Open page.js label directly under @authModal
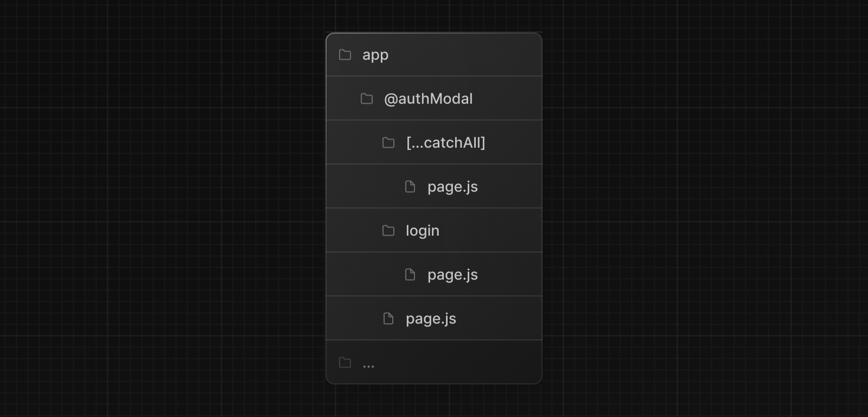 tap(431, 319)
